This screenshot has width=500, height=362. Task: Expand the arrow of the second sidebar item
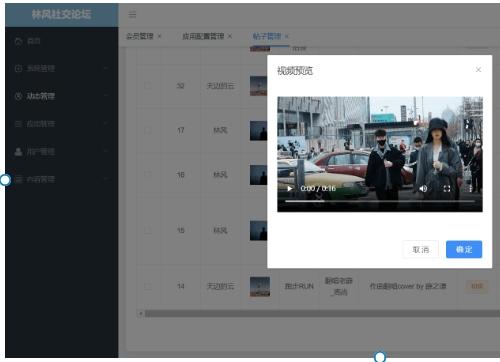pos(106,68)
